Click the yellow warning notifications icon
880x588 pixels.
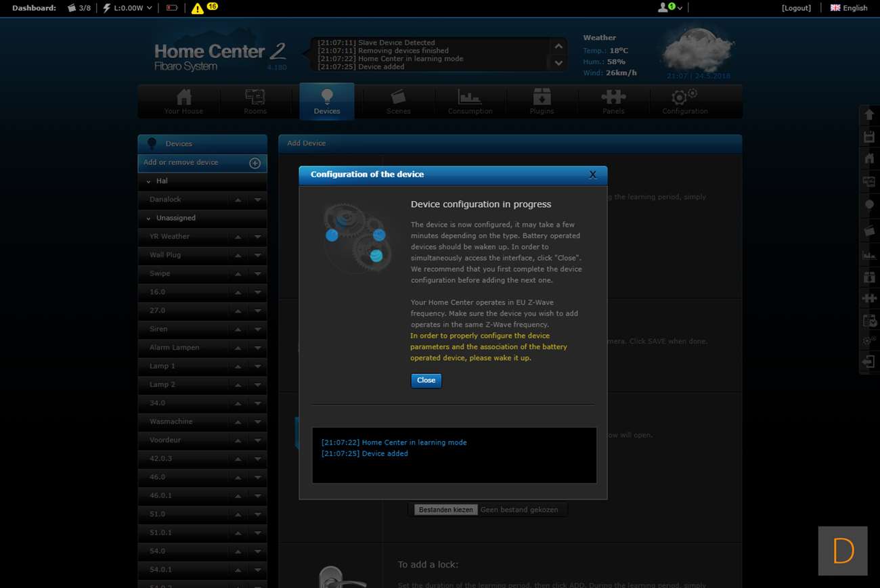click(x=197, y=8)
